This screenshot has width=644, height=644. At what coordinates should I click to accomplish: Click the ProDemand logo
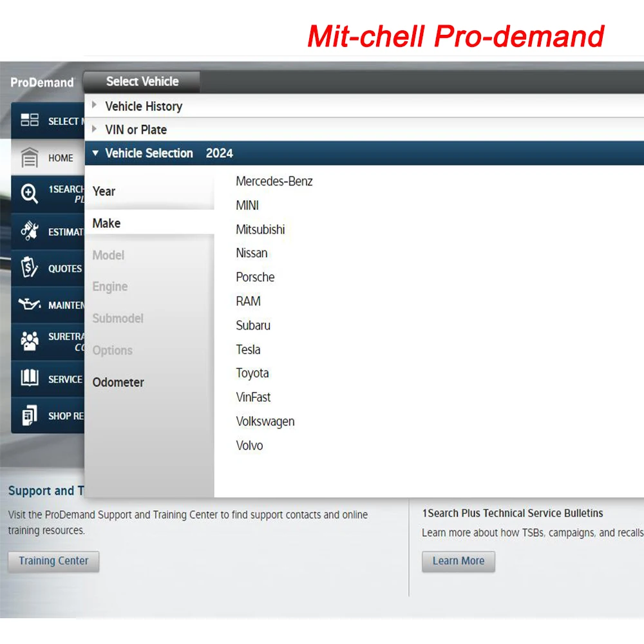(43, 82)
